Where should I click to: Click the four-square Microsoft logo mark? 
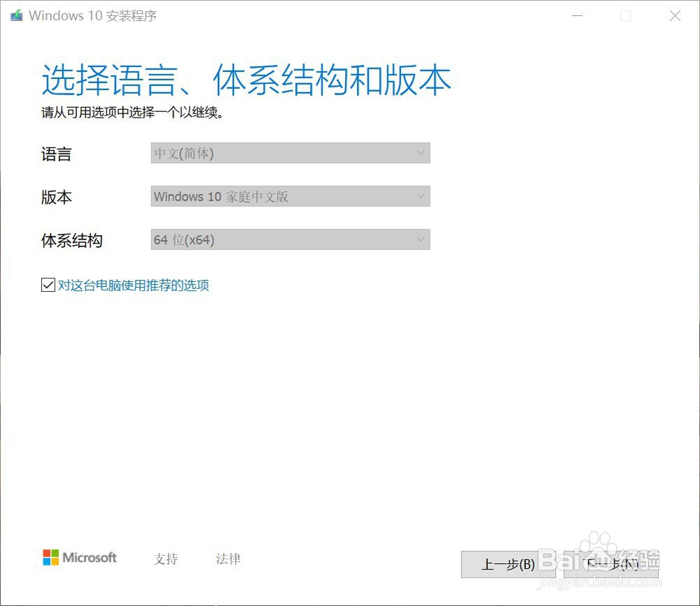[49, 557]
